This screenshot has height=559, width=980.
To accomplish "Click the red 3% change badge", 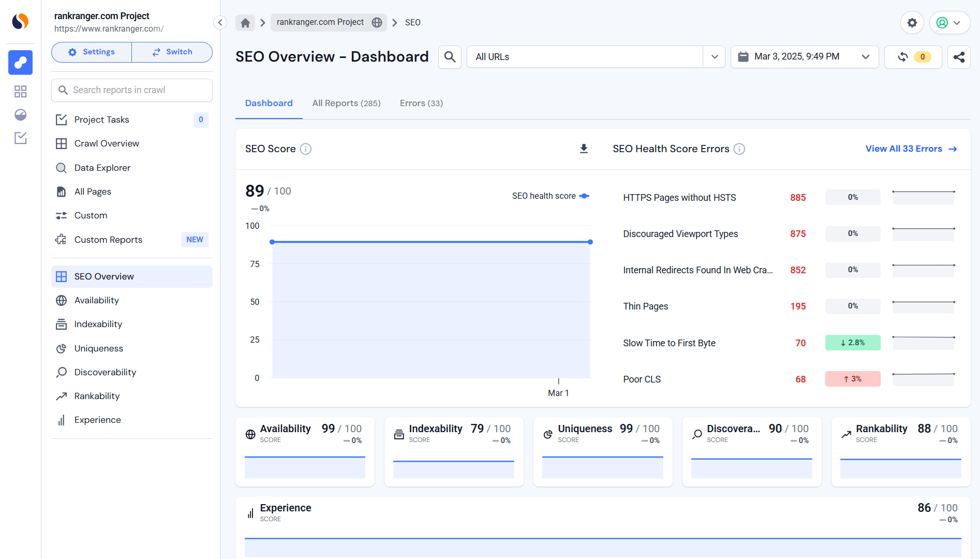I will click(853, 379).
